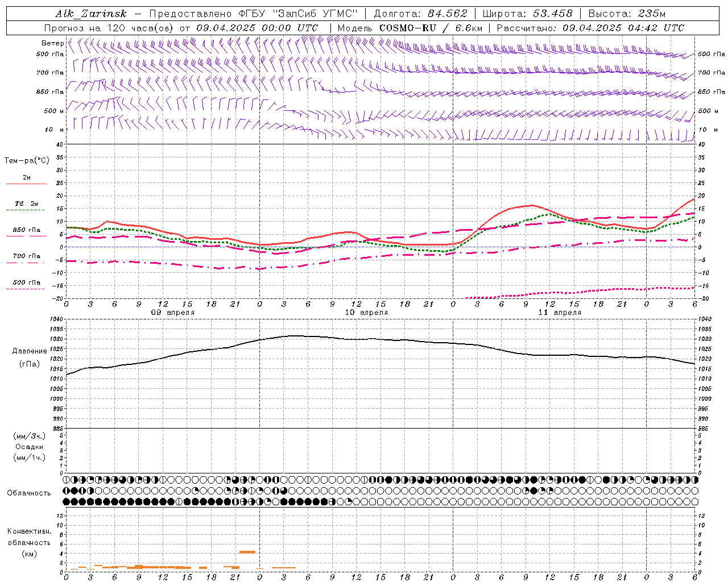The height and width of the screenshot is (582, 728).
Task: Click the '(км)' unit label for convective clouds
Action: [29, 554]
